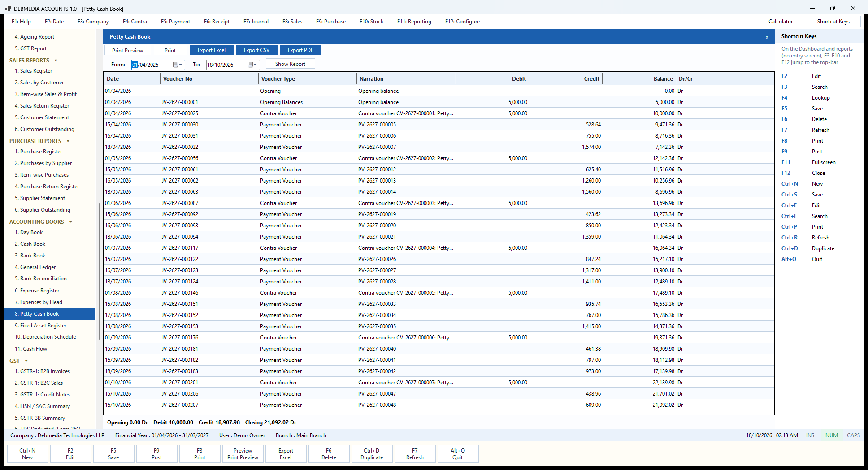Click the Print Preview button above the table
Image resolution: width=868 pixels, height=470 pixels.
coord(127,50)
